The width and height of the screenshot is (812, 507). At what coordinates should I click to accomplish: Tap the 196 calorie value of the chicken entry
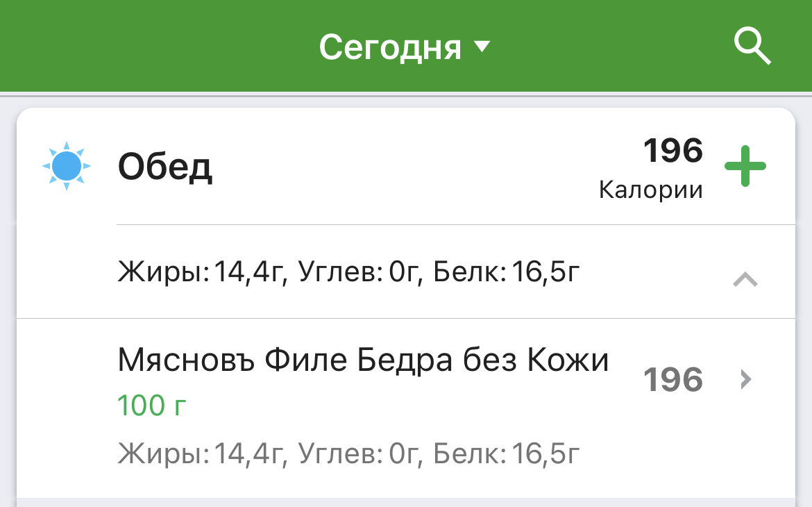click(x=673, y=379)
